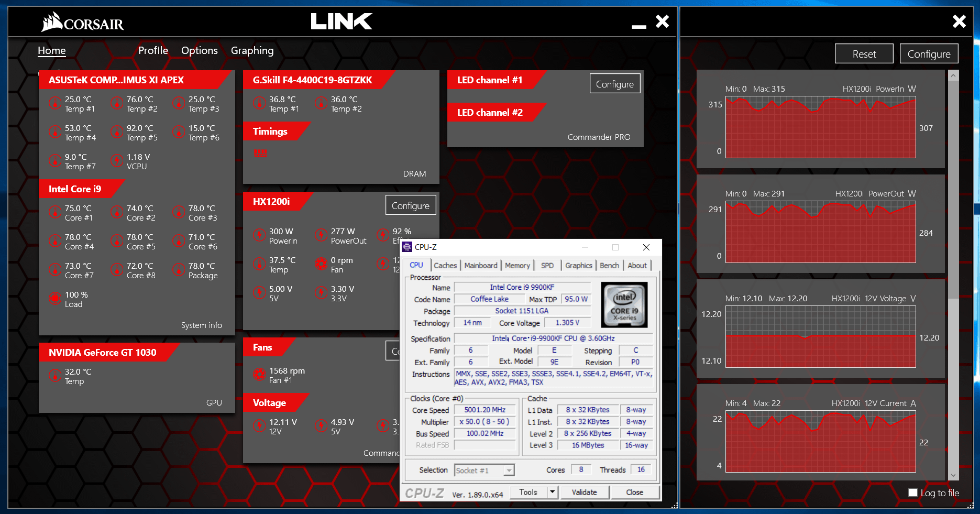Switch to the Mainboard tab in CPU-Z
The image size is (980, 514).
click(x=481, y=265)
